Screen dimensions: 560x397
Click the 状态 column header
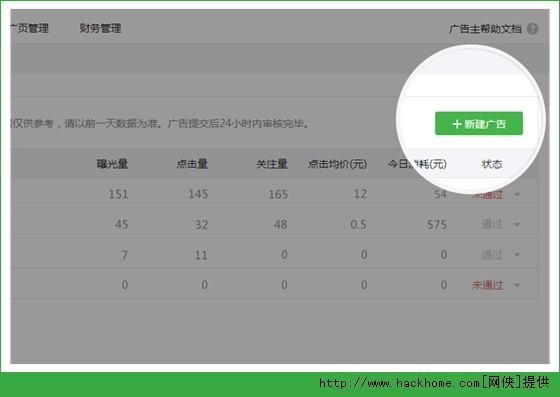tap(492, 164)
